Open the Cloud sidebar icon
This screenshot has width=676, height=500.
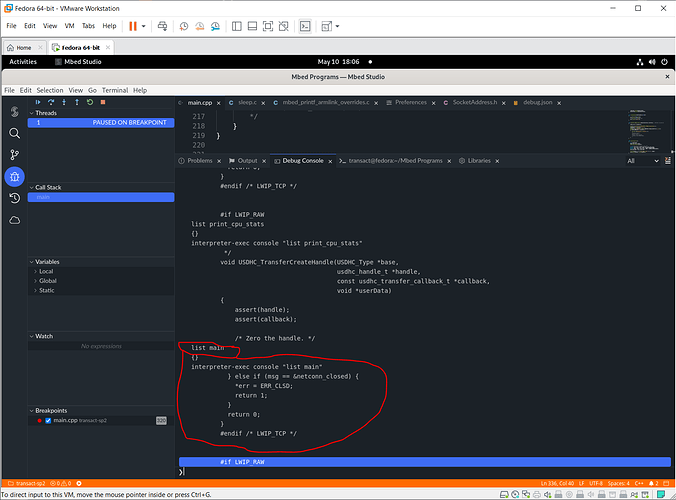(15, 220)
